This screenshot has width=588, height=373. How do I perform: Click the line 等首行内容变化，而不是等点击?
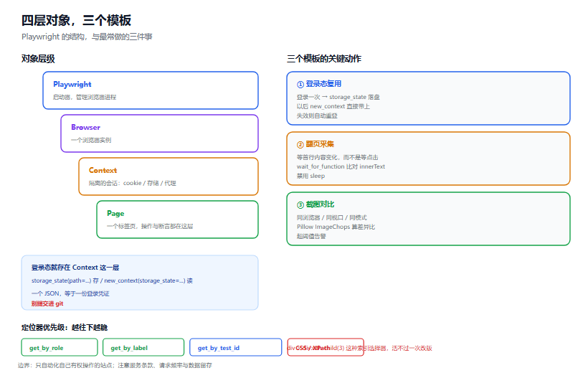(338, 158)
